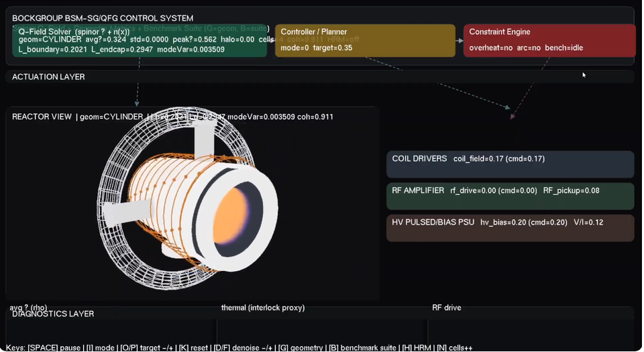
Task: Click 'coil_field=0.17 (cmd=0.17)' value
Action: pos(499,159)
